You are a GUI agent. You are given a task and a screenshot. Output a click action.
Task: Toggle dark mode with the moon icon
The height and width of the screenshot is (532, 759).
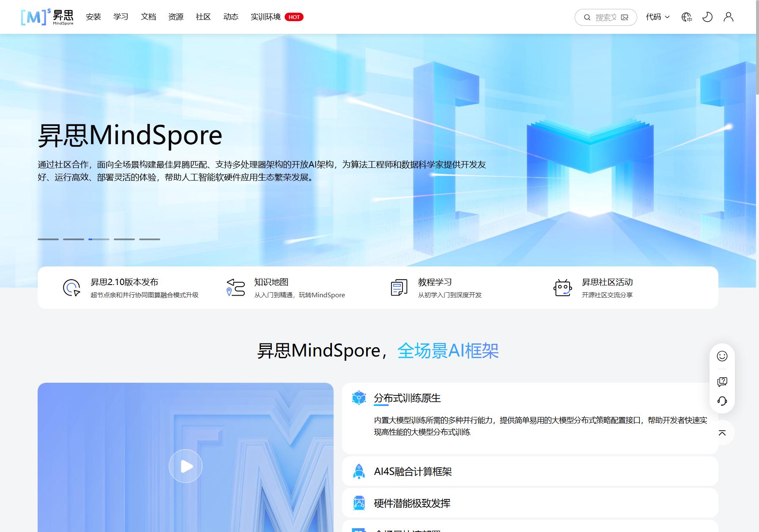(x=707, y=17)
